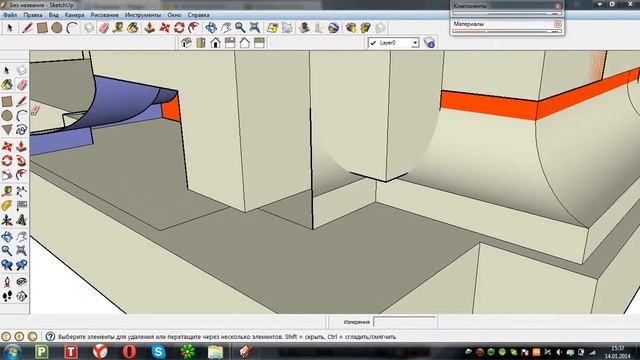Open the Камера menu

[x=74, y=15]
